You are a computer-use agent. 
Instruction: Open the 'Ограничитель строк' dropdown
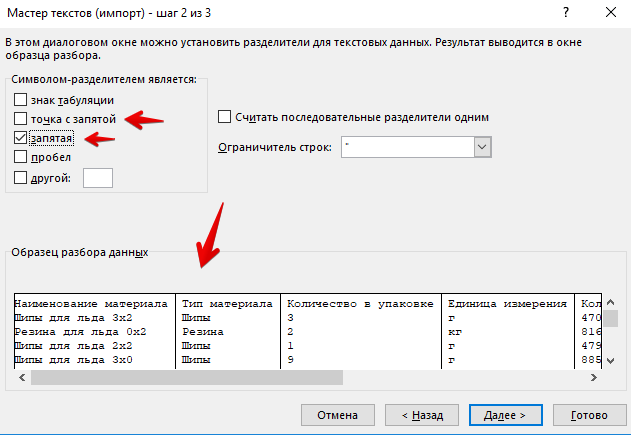[483, 147]
